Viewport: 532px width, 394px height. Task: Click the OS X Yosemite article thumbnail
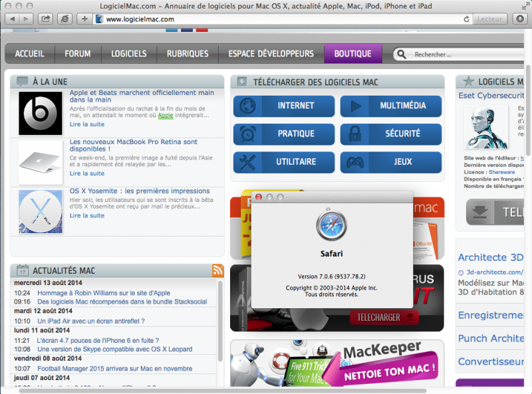[41, 211]
